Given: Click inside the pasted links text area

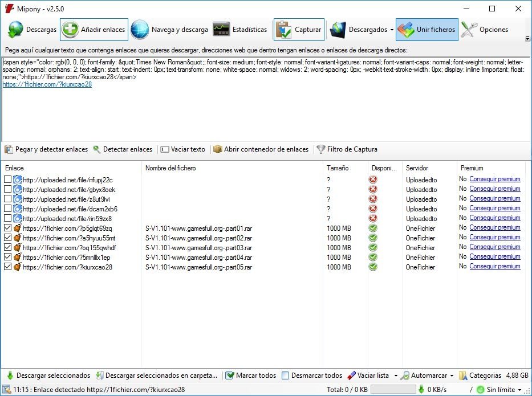Looking at the screenshot, I should pyautogui.click(x=266, y=99).
